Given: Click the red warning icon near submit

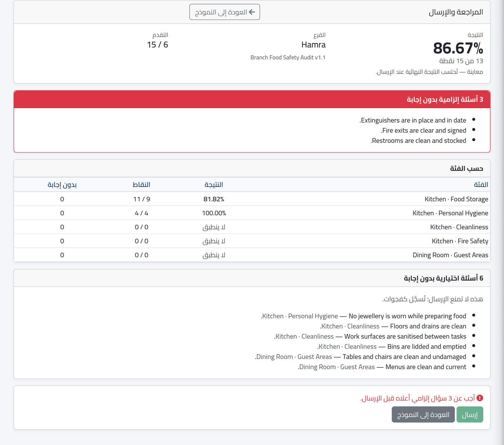Looking at the screenshot, I should pyautogui.click(x=480, y=398).
